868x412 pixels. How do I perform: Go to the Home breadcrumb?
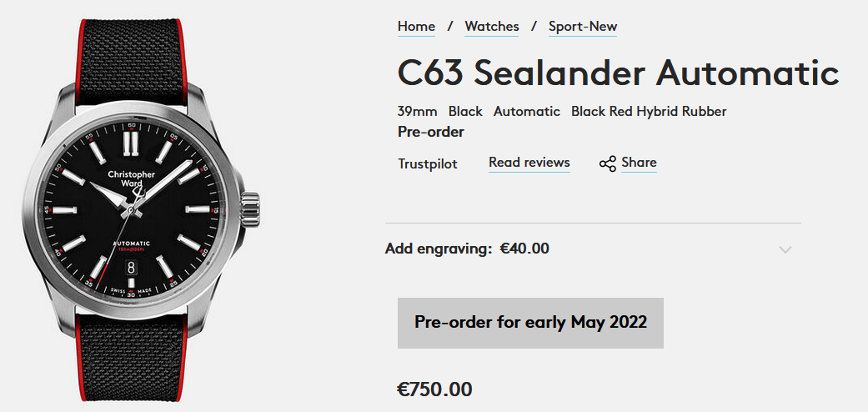click(x=416, y=27)
